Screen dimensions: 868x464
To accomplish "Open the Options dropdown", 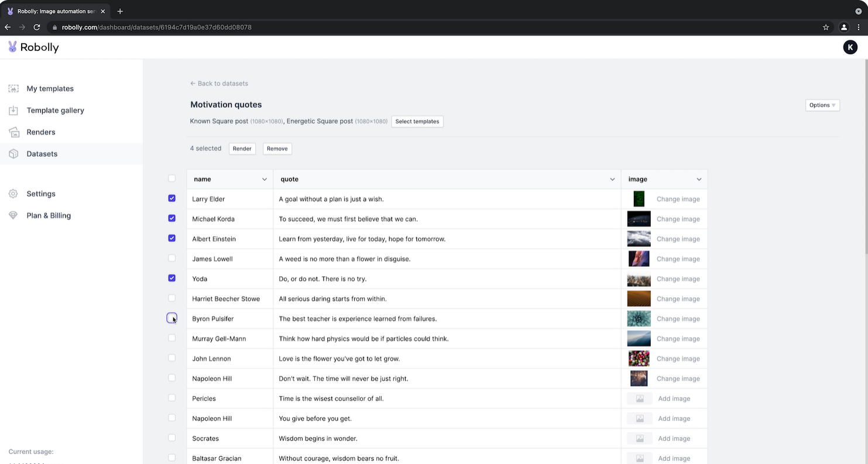I will [x=822, y=105].
